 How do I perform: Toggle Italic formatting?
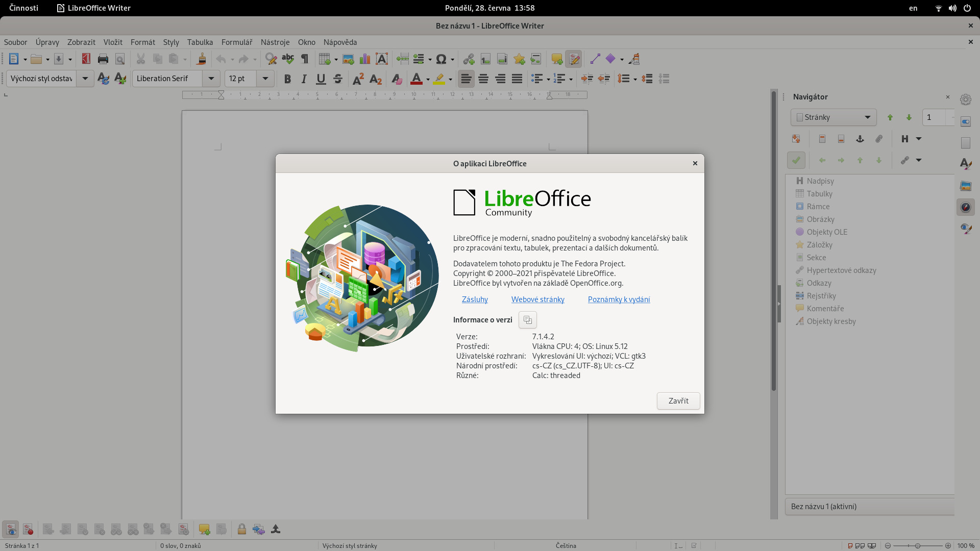coord(304,79)
